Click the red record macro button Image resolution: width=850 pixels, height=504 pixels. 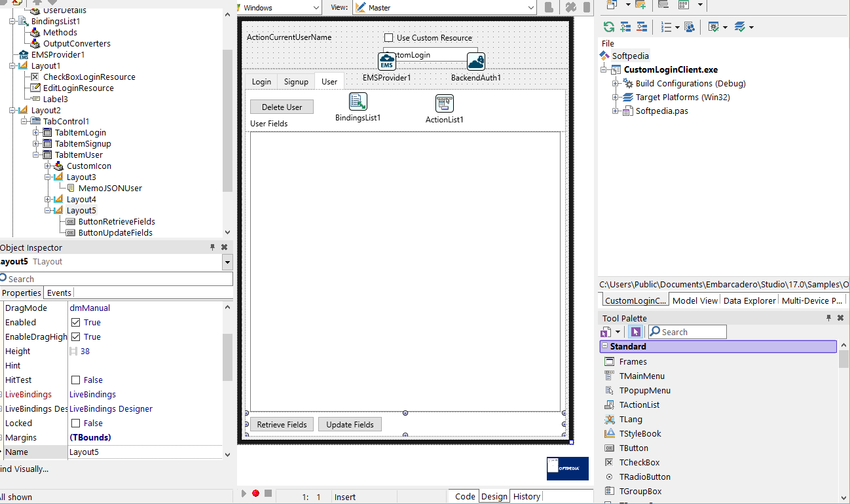(256, 494)
